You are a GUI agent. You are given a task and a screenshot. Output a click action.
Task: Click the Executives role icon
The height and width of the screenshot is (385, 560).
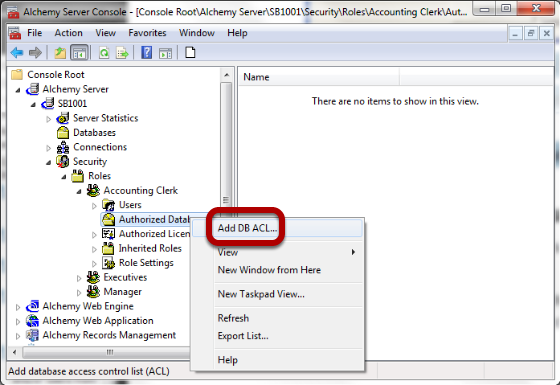pos(93,277)
